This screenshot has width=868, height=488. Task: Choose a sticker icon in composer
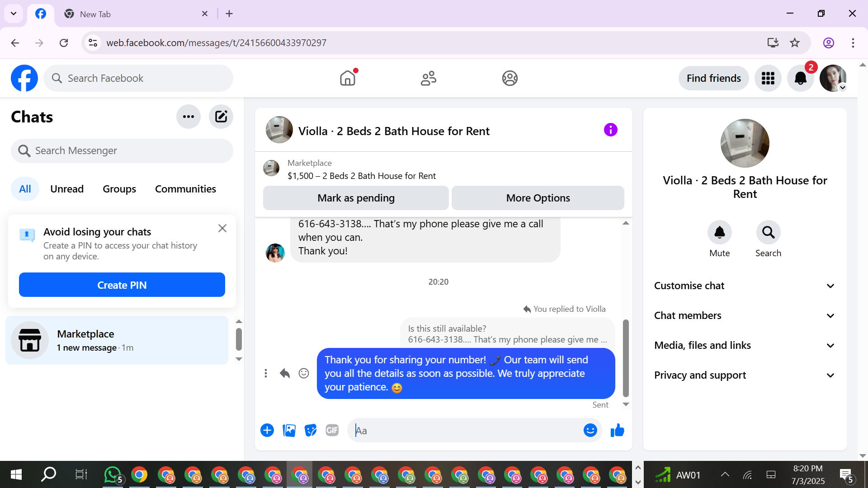[x=311, y=431]
